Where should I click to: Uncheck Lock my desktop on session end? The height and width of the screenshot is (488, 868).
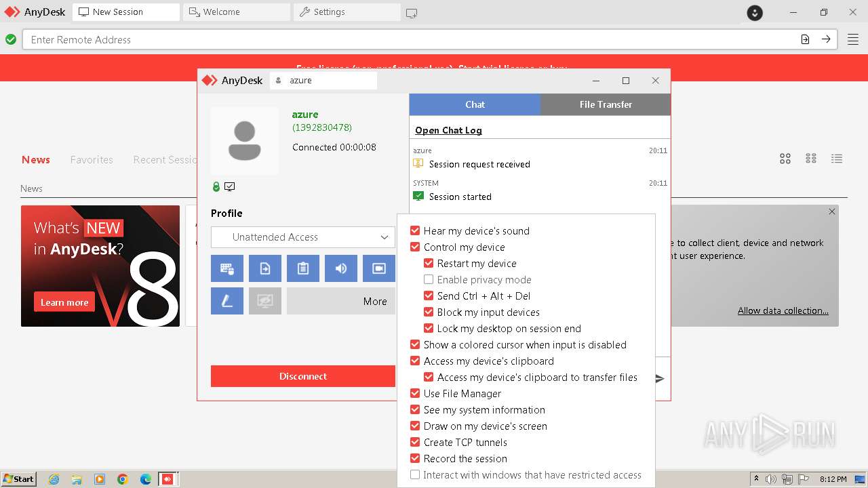pos(429,328)
